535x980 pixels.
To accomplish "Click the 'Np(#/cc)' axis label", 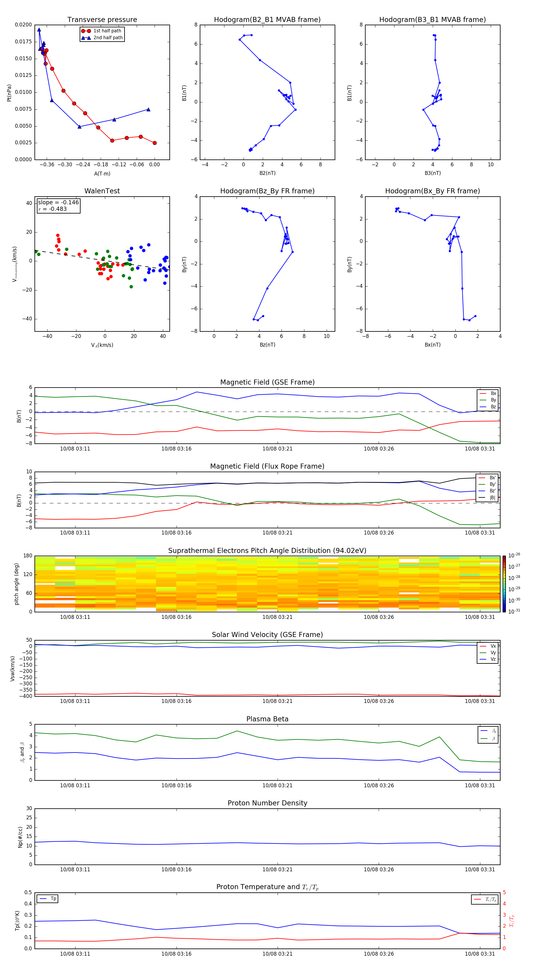I will pyautogui.click(x=20, y=837).
